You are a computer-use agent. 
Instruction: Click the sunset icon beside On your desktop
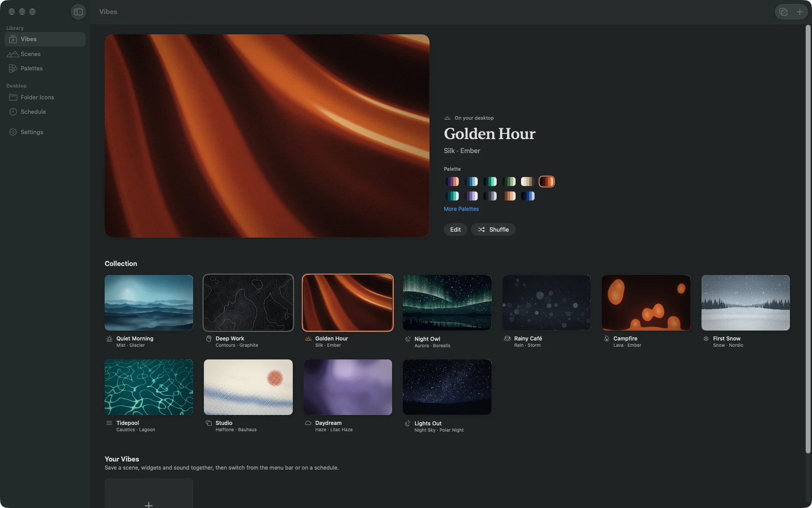pos(448,118)
